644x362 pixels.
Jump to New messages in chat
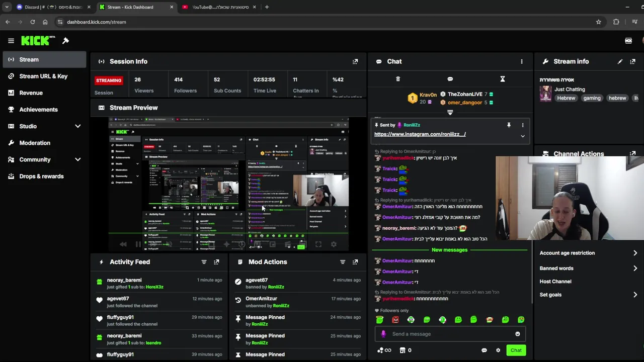[x=449, y=250]
